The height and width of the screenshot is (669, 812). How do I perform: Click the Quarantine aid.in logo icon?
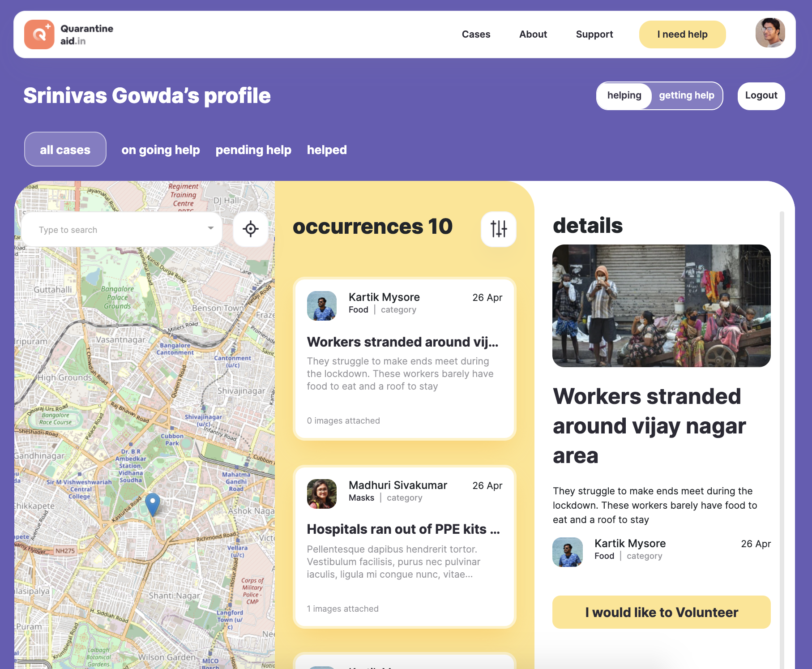[x=39, y=34]
